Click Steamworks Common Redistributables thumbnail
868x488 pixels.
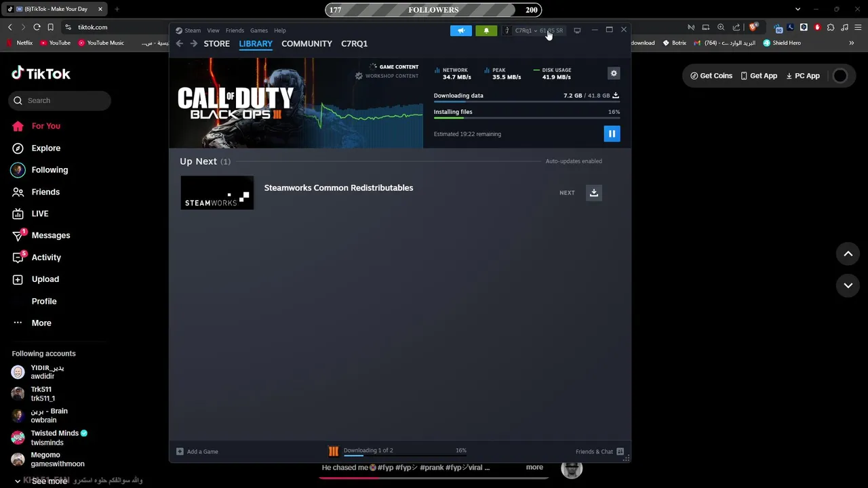tap(217, 192)
